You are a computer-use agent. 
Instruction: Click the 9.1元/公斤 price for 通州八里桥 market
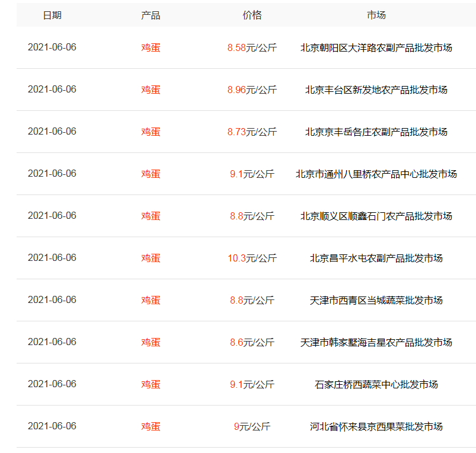coord(252,174)
